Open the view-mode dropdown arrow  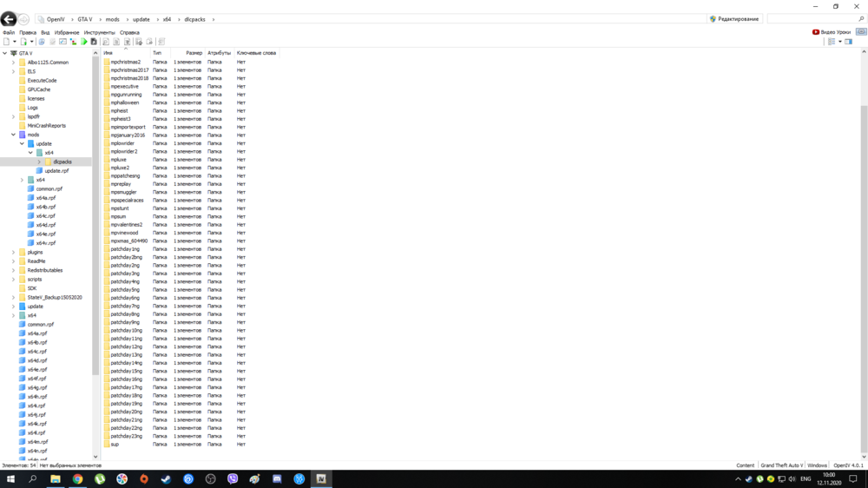pos(839,42)
